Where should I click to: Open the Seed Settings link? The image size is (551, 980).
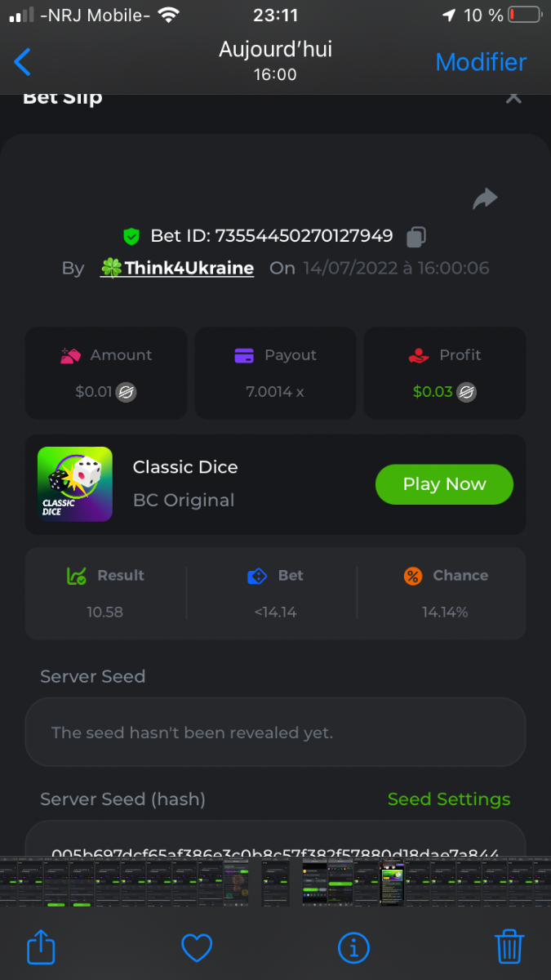tap(448, 800)
